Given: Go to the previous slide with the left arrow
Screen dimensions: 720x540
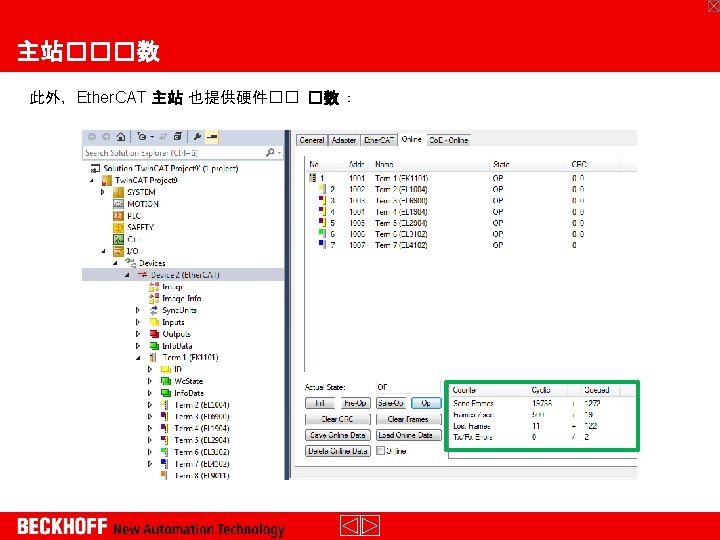Looking at the screenshot, I should pos(350,525).
